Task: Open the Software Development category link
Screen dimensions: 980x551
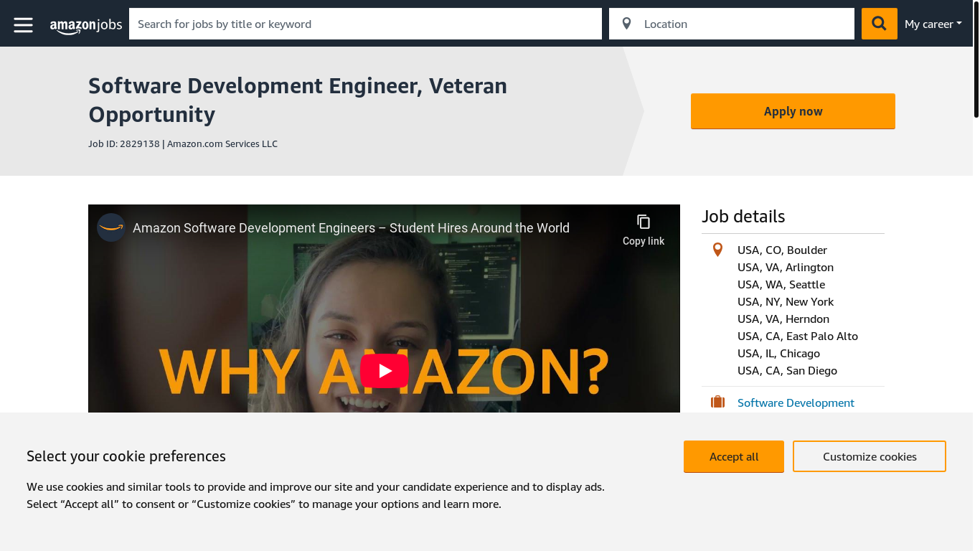Action: coord(796,402)
